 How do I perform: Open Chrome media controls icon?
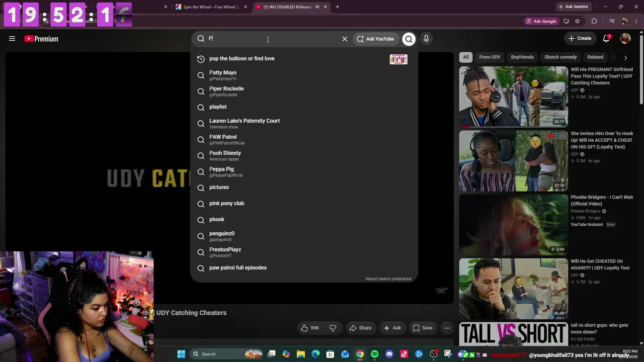point(612,21)
